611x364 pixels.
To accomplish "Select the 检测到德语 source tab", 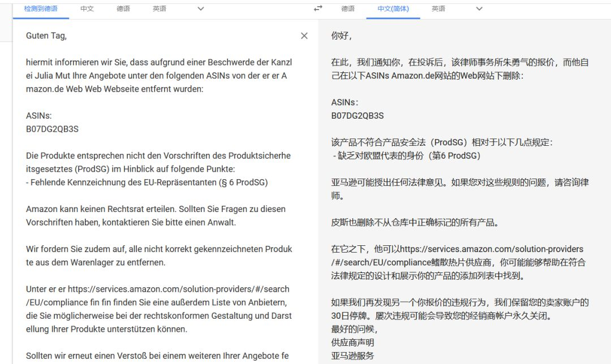I will coord(41,8).
